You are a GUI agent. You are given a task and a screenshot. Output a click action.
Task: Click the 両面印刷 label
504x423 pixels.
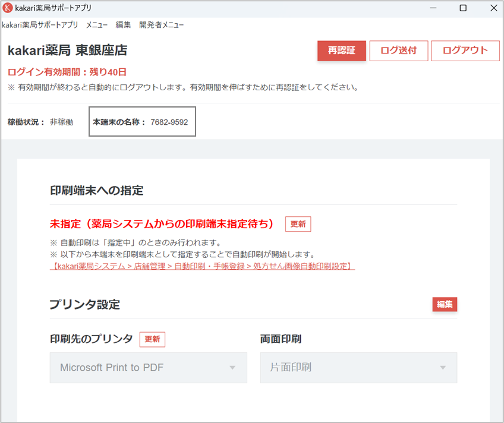(x=281, y=339)
